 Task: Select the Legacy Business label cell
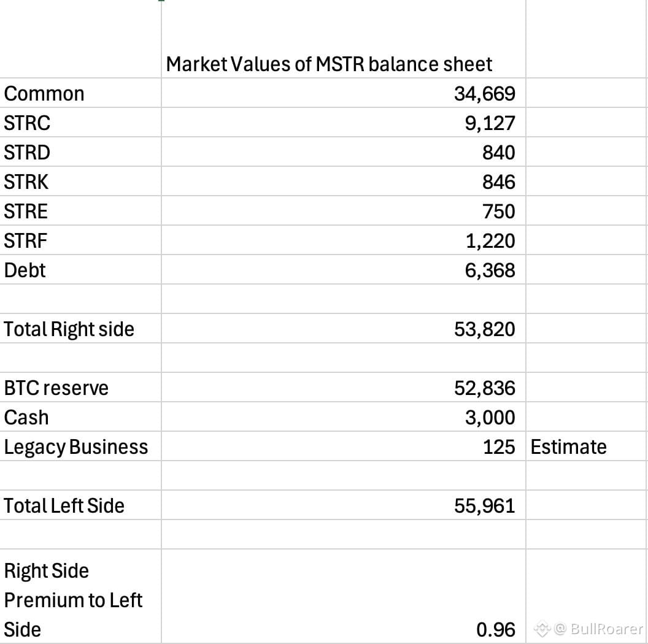point(80,446)
